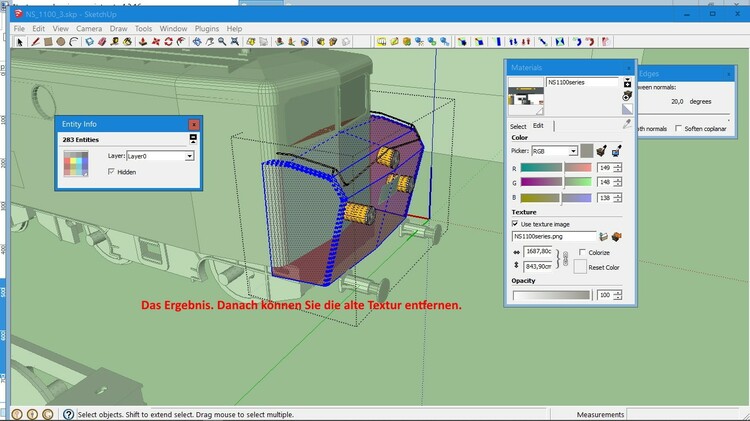Open the Plugins menu
The image size is (750, 421).
tap(206, 29)
